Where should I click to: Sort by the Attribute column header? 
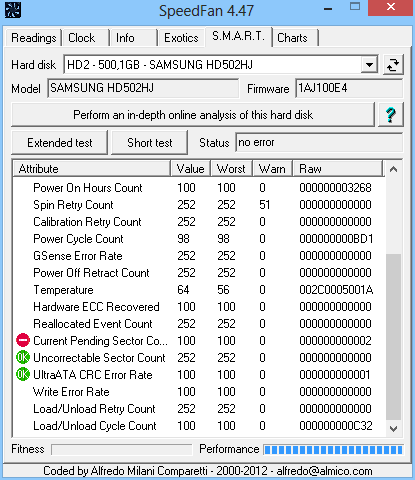point(92,169)
